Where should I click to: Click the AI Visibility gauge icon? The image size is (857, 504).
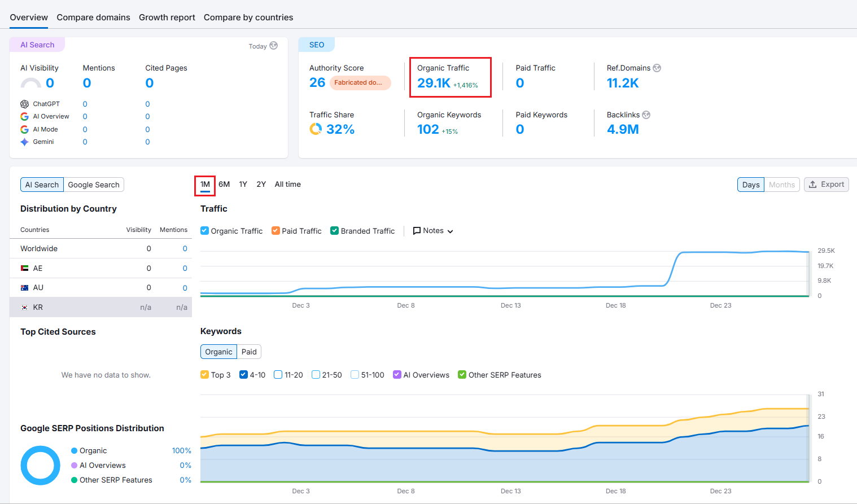[x=31, y=84]
